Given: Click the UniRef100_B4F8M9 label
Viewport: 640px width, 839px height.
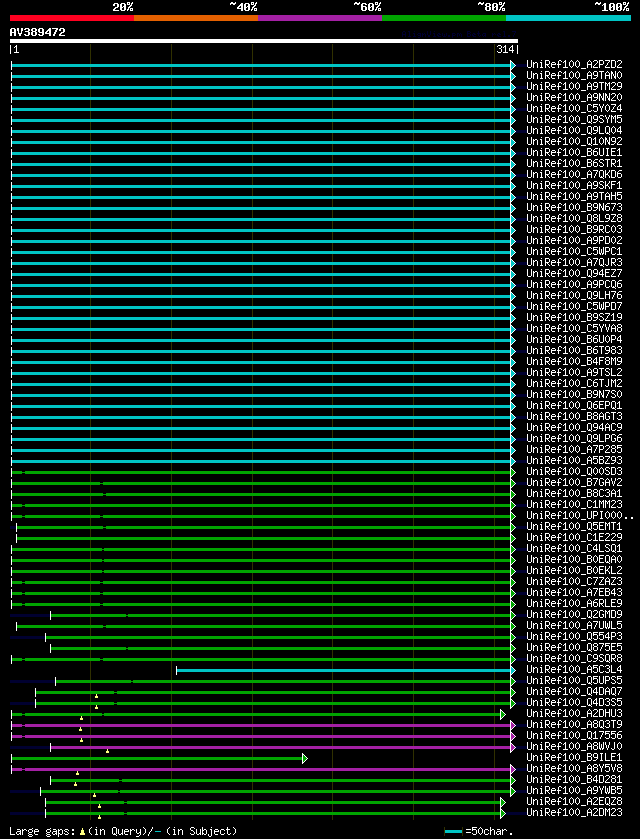Looking at the screenshot, I should 574,362.
